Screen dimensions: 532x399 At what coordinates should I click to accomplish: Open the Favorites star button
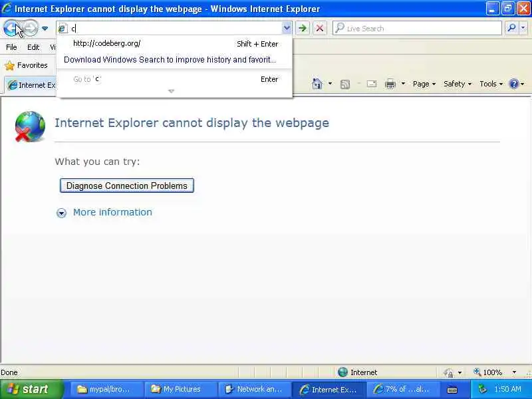coord(27,65)
